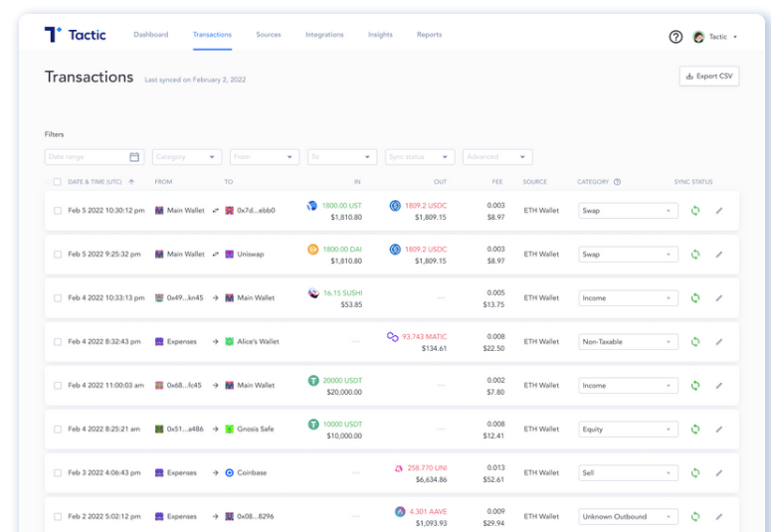This screenshot has height=532, width=771.
Task: Sort by date using the arrow icon
Action: (131, 181)
